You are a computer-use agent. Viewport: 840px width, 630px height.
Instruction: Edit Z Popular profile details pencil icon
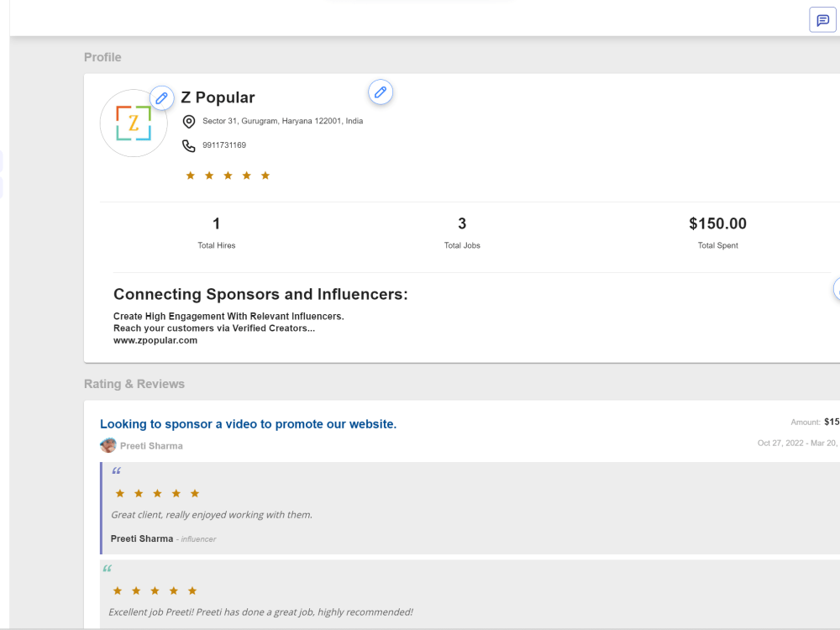(x=381, y=92)
